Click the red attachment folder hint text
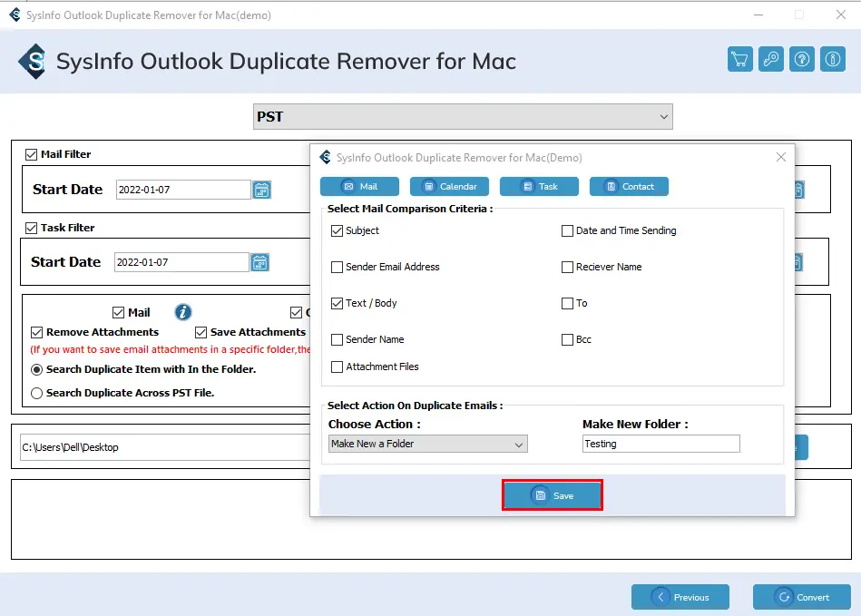Image resolution: width=861 pixels, height=616 pixels. pos(171,349)
